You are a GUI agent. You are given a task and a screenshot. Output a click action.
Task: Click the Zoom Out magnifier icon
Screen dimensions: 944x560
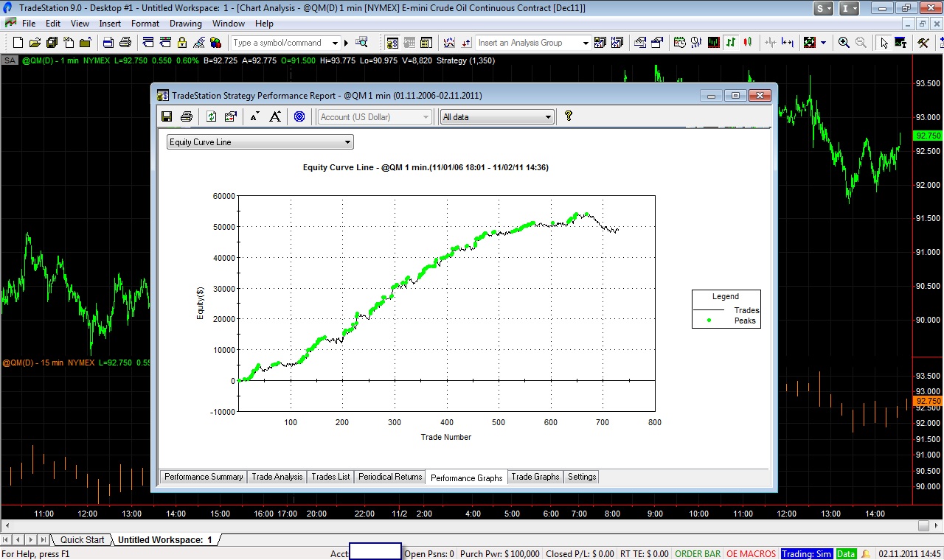(x=861, y=43)
